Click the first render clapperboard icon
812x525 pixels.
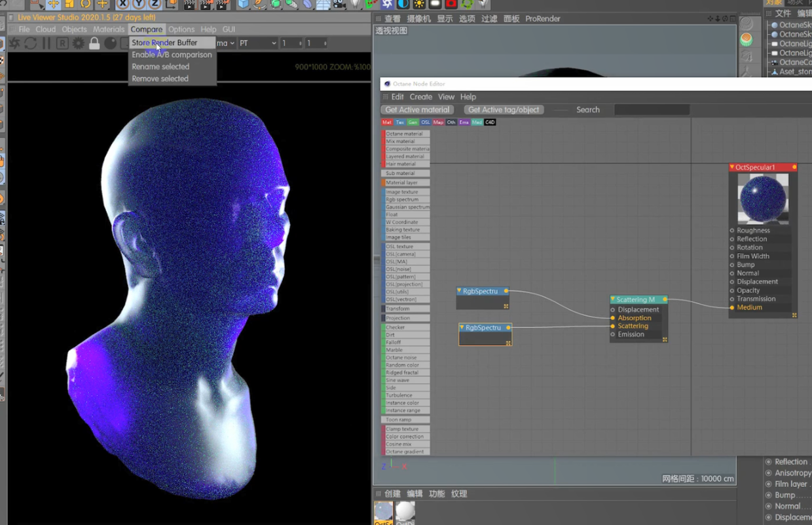click(x=189, y=4)
